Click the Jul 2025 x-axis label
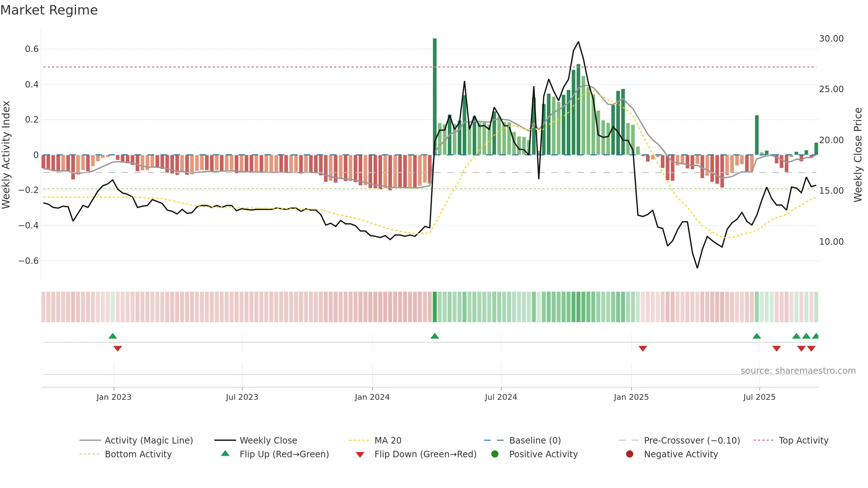 click(x=759, y=397)
